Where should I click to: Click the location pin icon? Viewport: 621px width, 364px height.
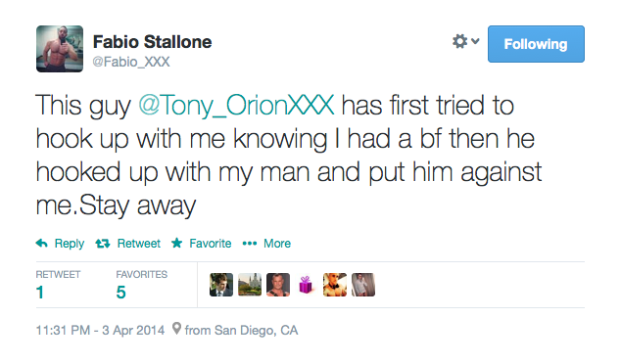click(x=176, y=329)
